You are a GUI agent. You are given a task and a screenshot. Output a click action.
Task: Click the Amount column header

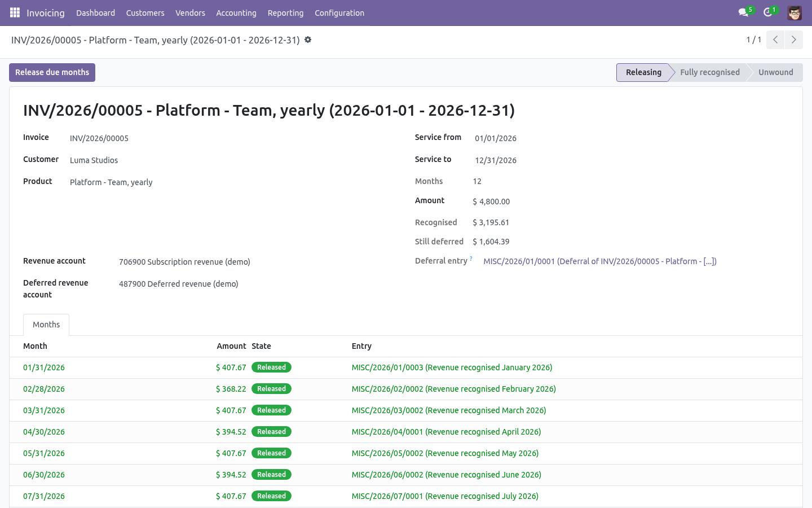tap(231, 346)
